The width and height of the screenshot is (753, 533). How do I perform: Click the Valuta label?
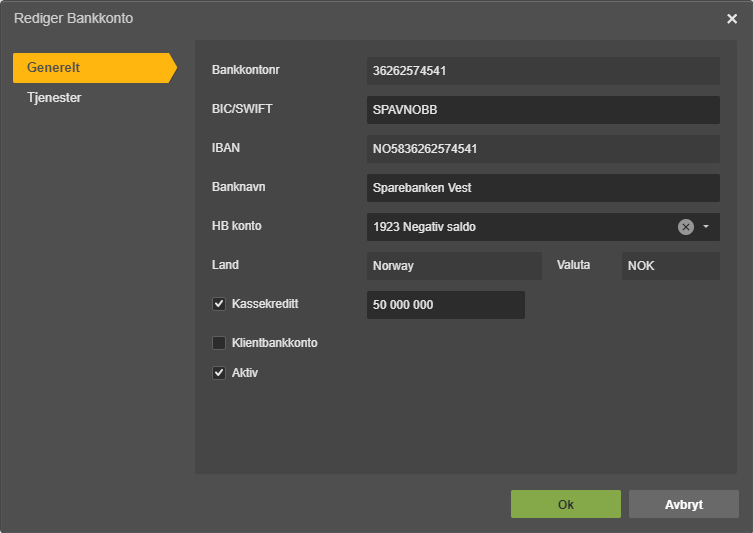(x=573, y=265)
